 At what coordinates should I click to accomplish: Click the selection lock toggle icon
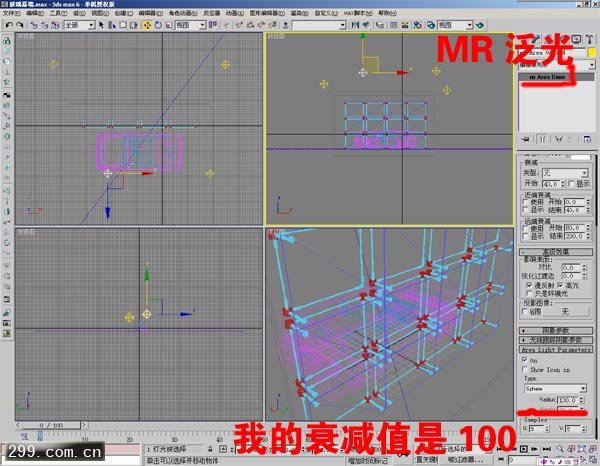(x=210, y=449)
